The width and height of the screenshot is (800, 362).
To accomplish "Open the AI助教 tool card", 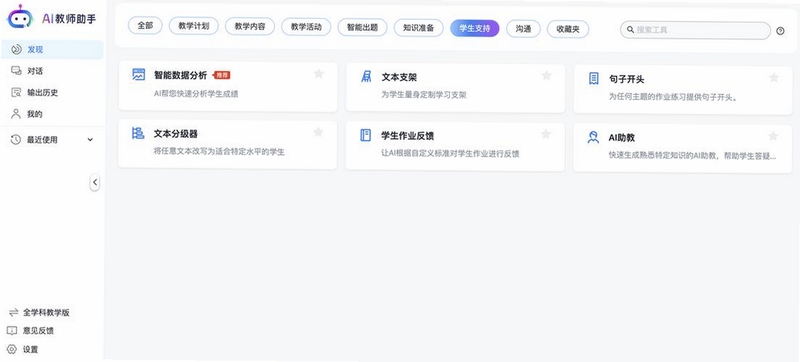I will (x=683, y=148).
